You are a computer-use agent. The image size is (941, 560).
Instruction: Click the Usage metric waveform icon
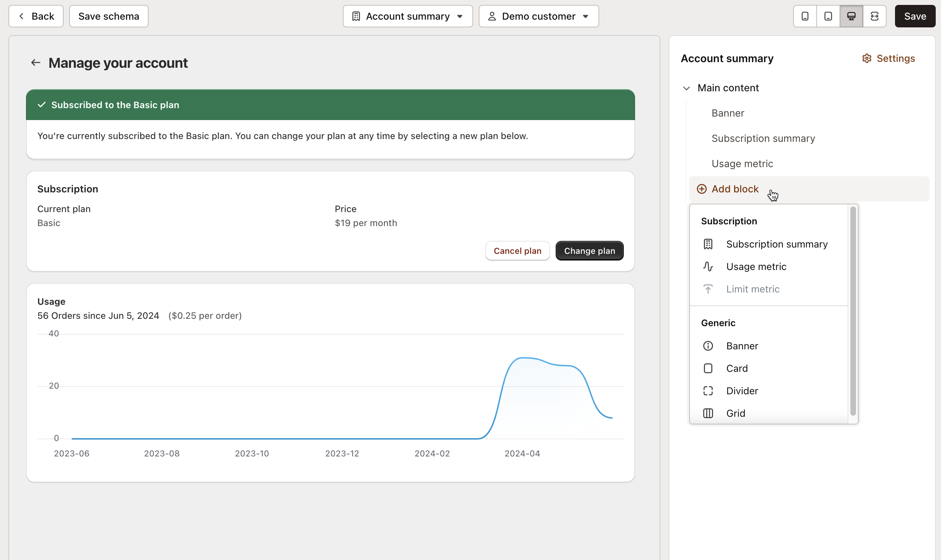click(x=708, y=266)
